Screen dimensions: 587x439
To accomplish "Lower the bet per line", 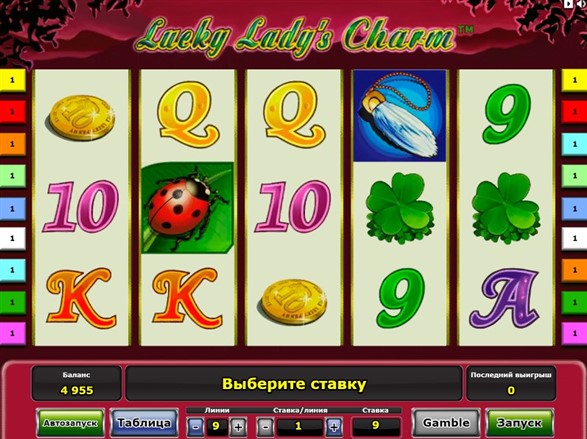I will [265, 426].
